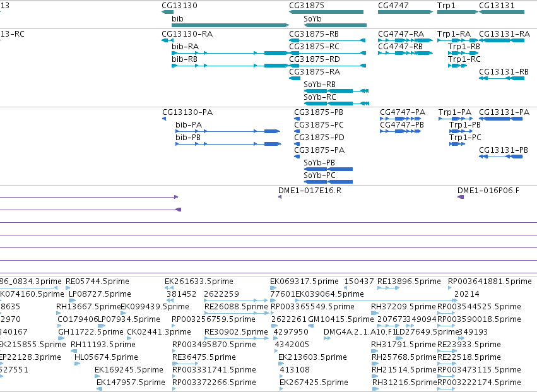
Task: Click transcript CG13130-RA label
Action: pos(187,34)
